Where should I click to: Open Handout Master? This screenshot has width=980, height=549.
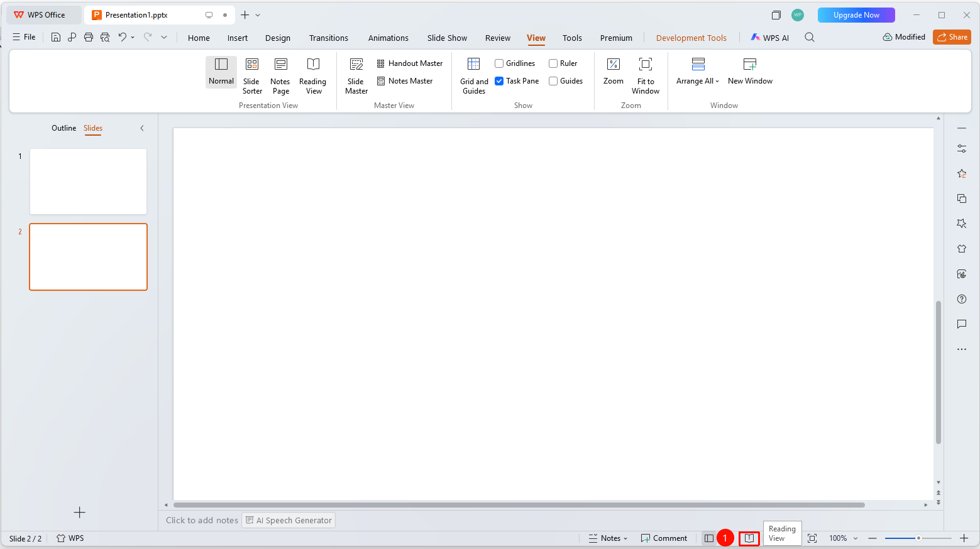(410, 63)
